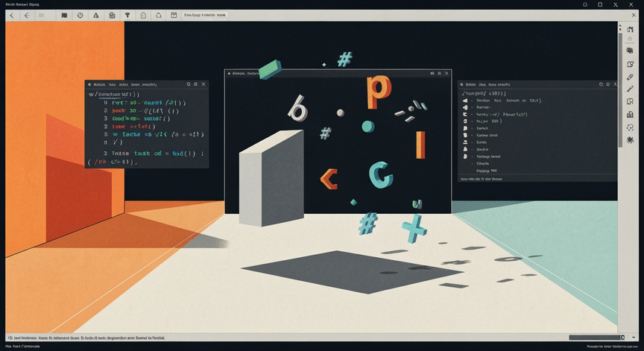
Task: Click the calendar-like icon near the toolbar text field
Action: (174, 15)
